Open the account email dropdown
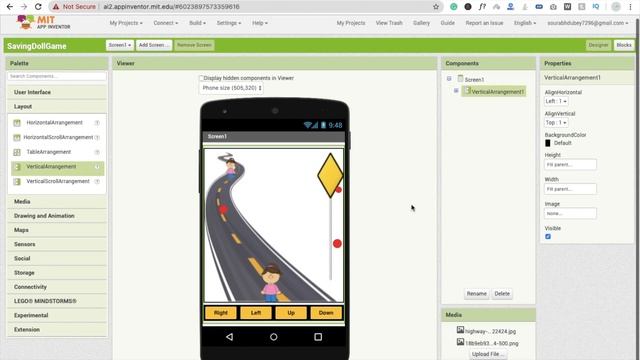The height and width of the screenshot is (360, 640). [587, 23]
